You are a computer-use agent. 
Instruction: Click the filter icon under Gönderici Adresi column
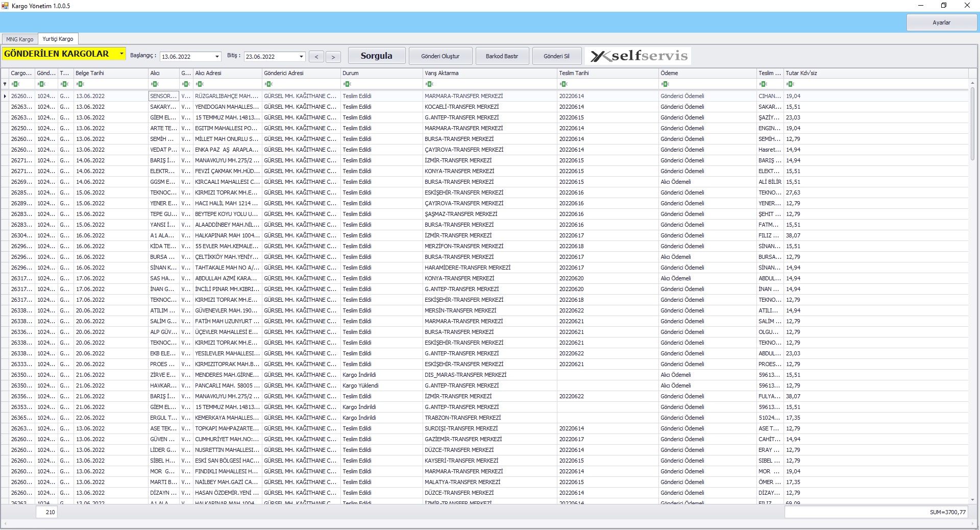pos(268,84)
